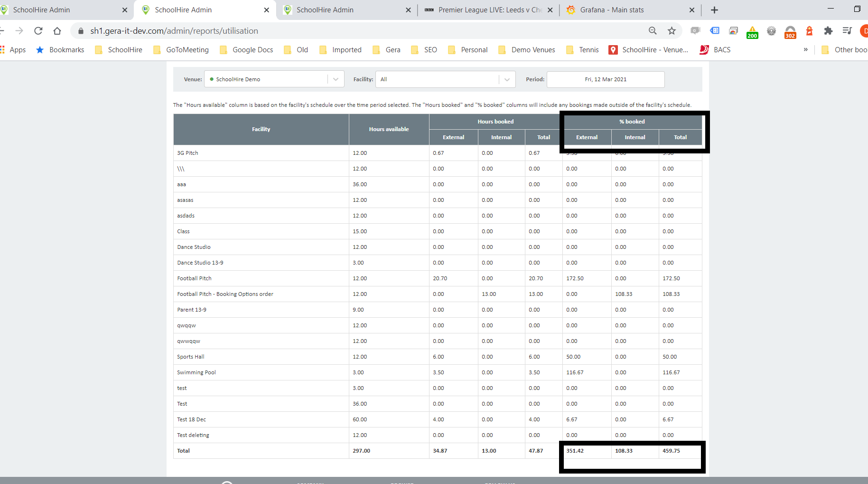Image resolution: width=868 pixels, height=484 pixels.
Task: Open the Apps shortcut in bookmarks bar
Action: point(13,50)
